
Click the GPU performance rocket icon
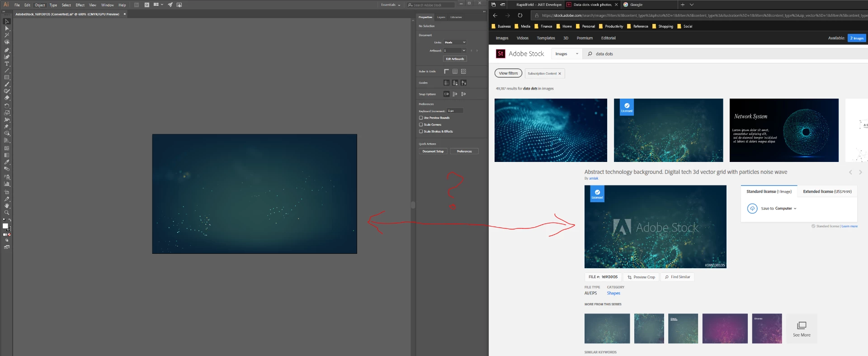[x=170, y=5]
